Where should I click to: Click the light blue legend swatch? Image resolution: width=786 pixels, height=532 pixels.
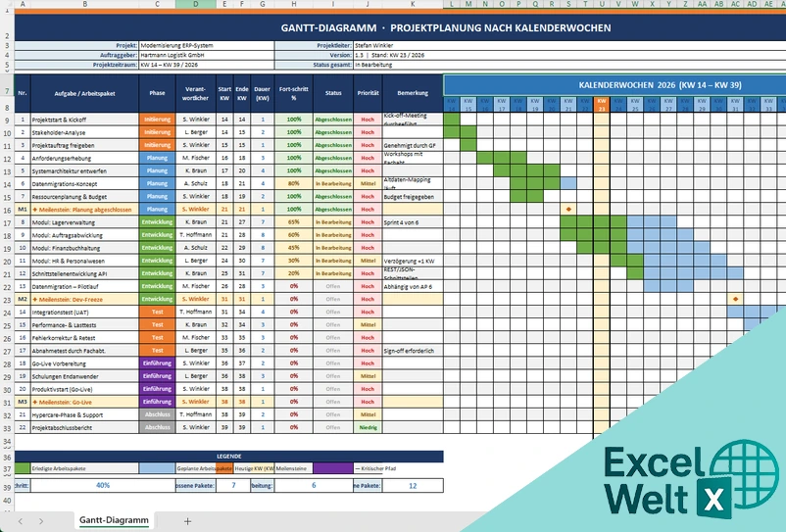click(158, 468)
